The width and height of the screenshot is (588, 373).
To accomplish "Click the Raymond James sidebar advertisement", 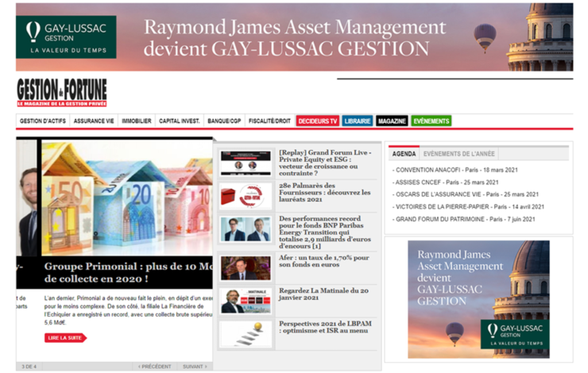I will (478, 300).
